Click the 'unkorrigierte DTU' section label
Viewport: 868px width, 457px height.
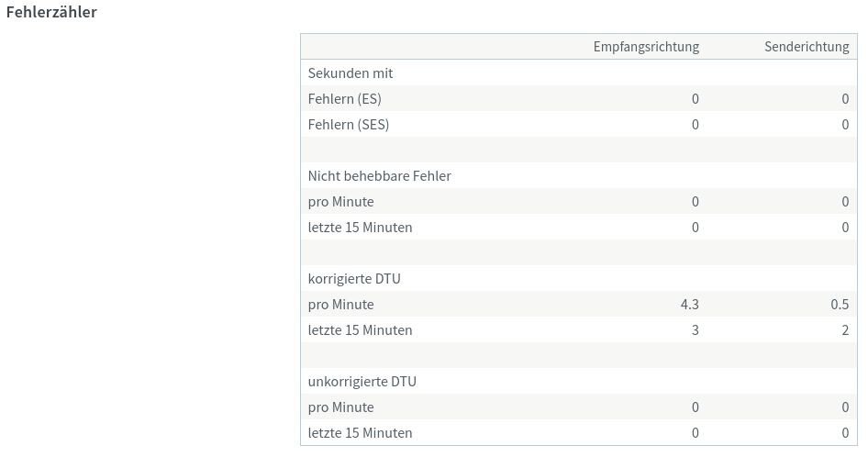(362, 381)
